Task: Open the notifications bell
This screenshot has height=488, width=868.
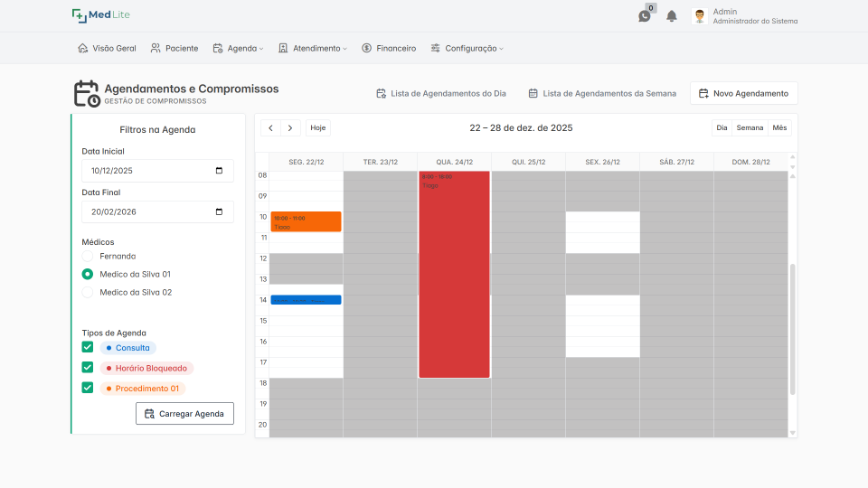Action: pos(672,16)
